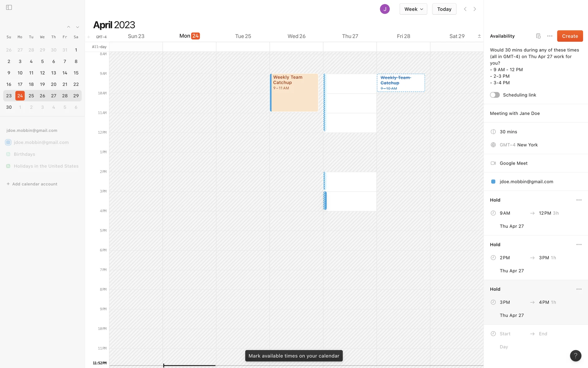Toggle the Birthdays calendar visibility
The height and width of the screenshot is (368, 588).
pyautogui.click(x=8, y=154)
